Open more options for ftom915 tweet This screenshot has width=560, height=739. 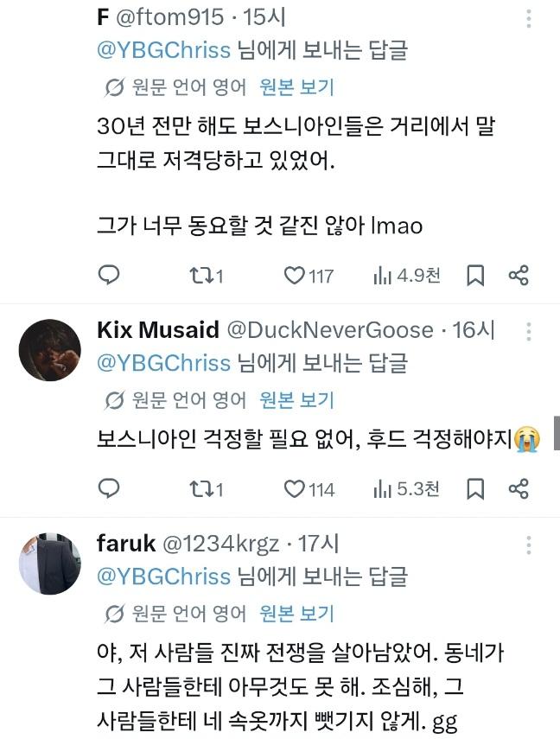528,19
